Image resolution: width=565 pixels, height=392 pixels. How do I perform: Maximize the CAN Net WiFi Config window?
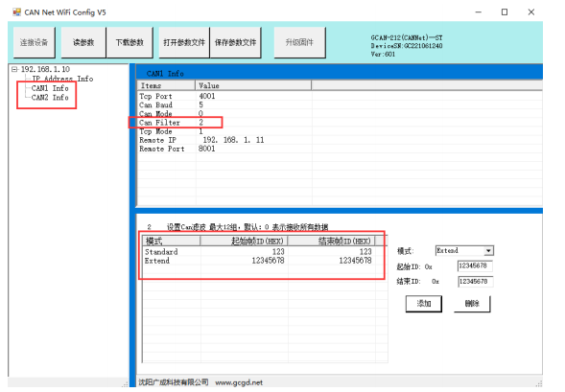point(505,12)
